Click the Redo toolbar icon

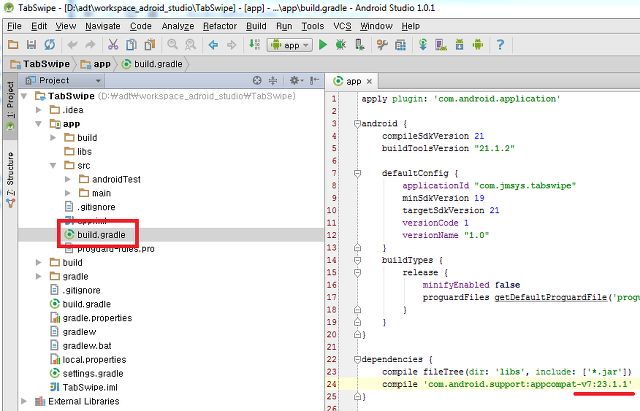point(90,44)
